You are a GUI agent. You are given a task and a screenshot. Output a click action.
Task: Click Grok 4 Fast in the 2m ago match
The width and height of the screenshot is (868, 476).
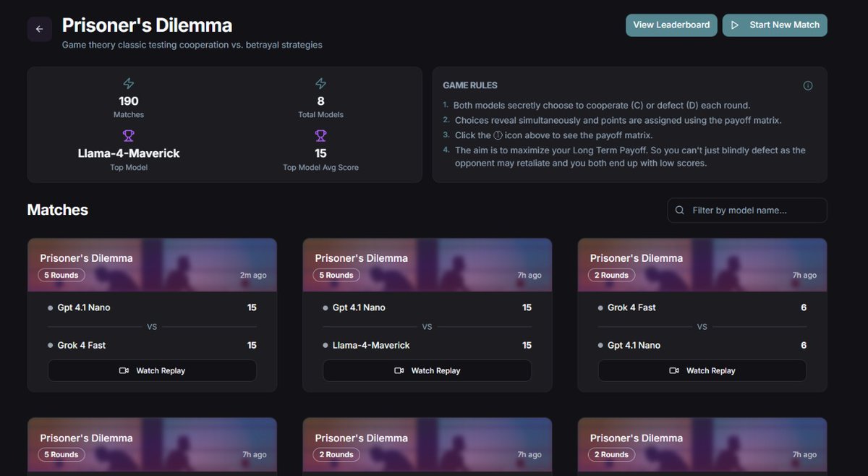[81, 345]
